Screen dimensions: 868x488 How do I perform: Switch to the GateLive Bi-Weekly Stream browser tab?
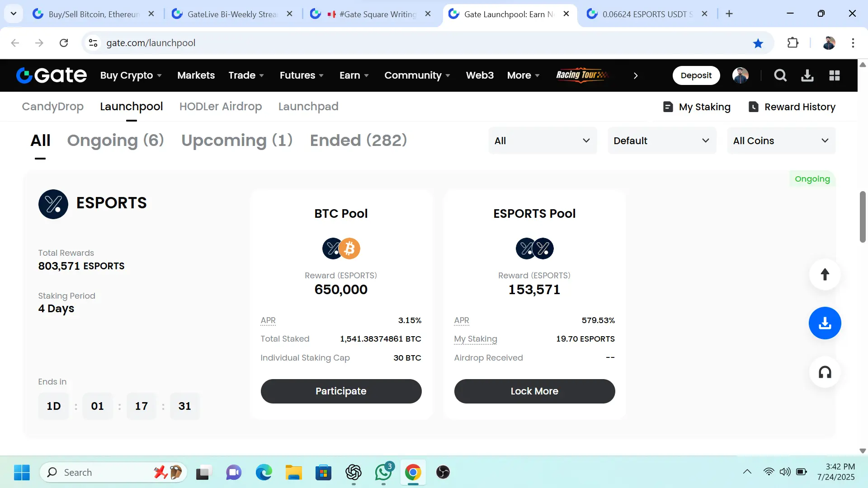coord(232,14)
